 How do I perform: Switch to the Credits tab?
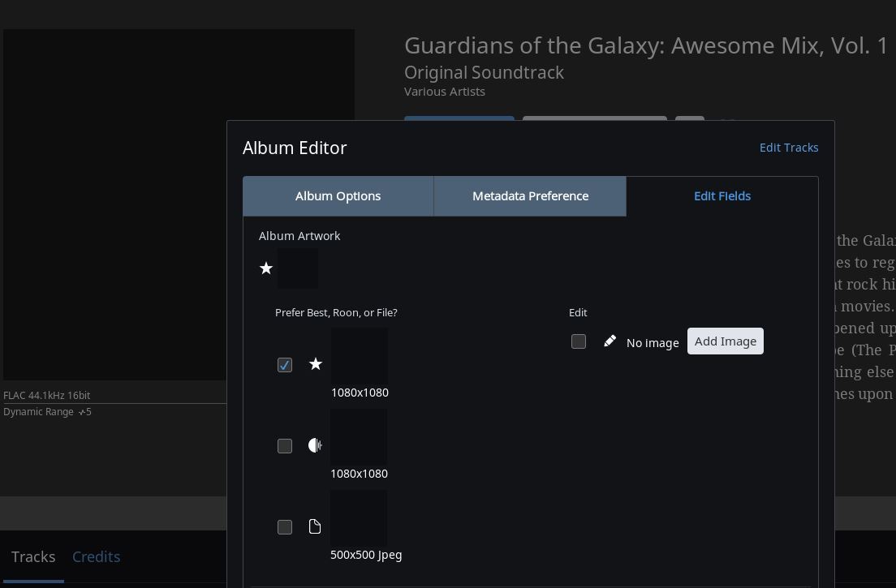click(x=96, y=556)
